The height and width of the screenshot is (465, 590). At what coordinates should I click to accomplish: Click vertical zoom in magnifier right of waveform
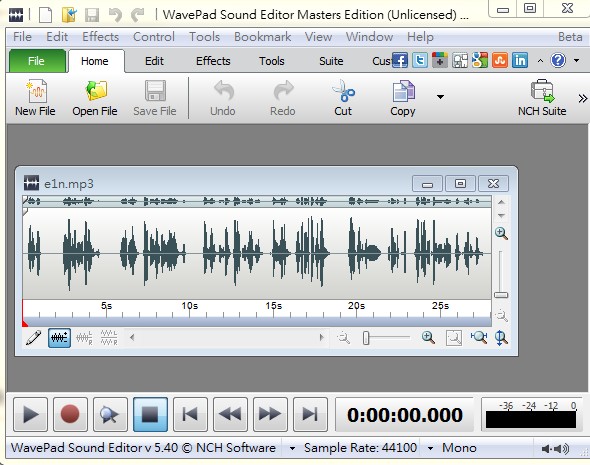[x=501, y=233]
